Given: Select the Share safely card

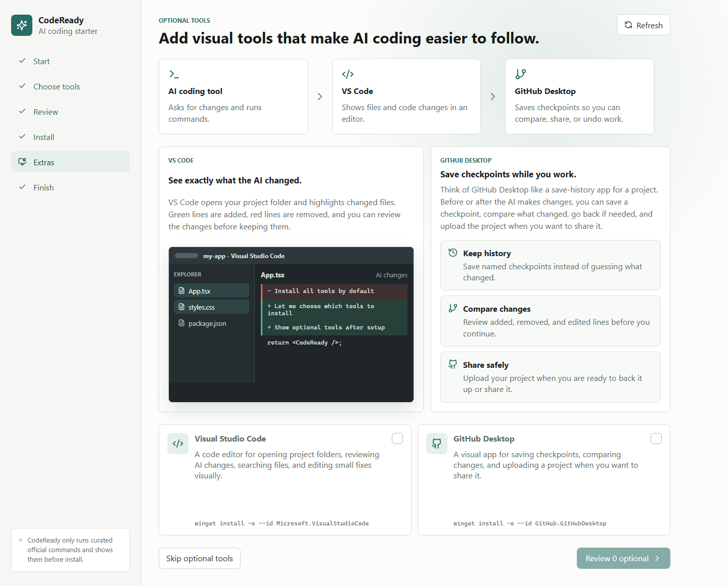Looking at the screenshot, I should click(551, 377).
